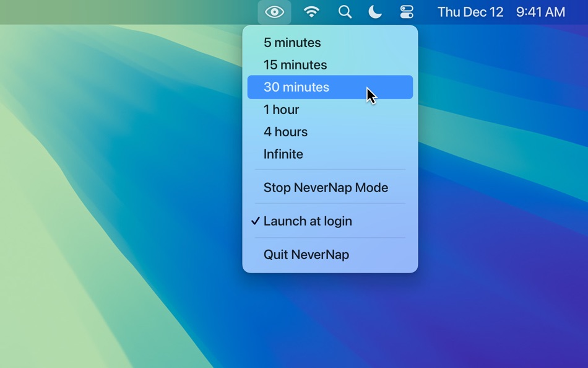Open Control Center toggles icon
The width and height of the screenshot is (588, 368).
pyautogui.click(x=407, y=12)
